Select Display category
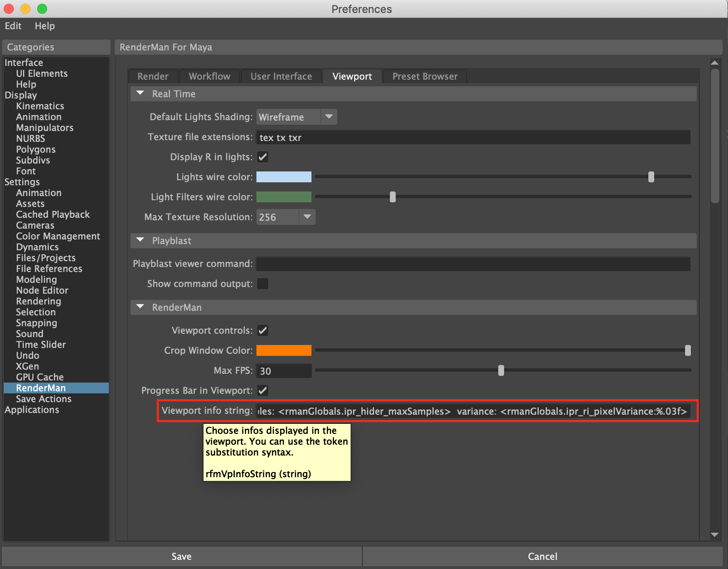This screenshot has width=728, height=569. pos(21,95)
